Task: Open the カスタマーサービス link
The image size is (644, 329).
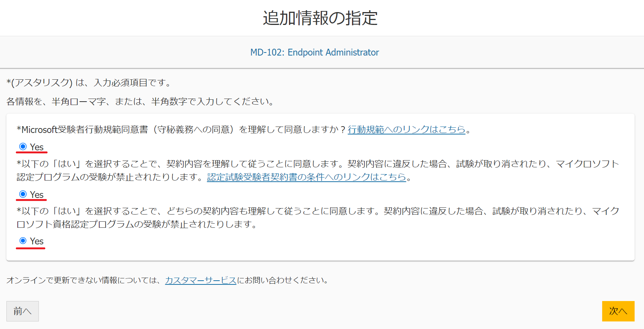Action: (201, 280)
